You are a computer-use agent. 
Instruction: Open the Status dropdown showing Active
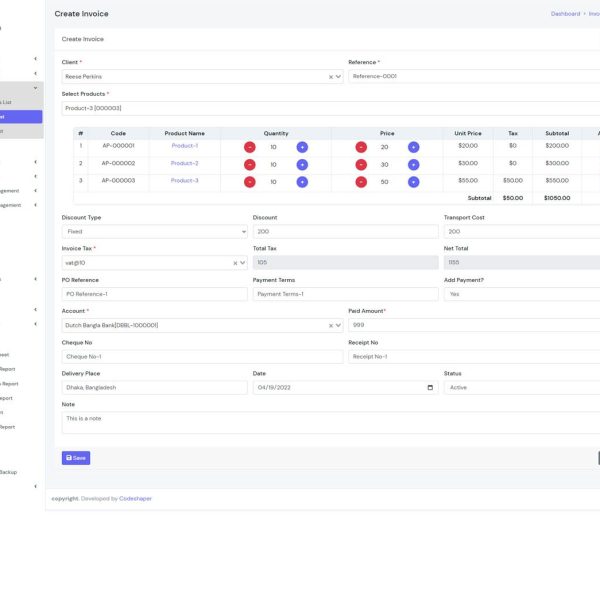[x=520, y=387]
